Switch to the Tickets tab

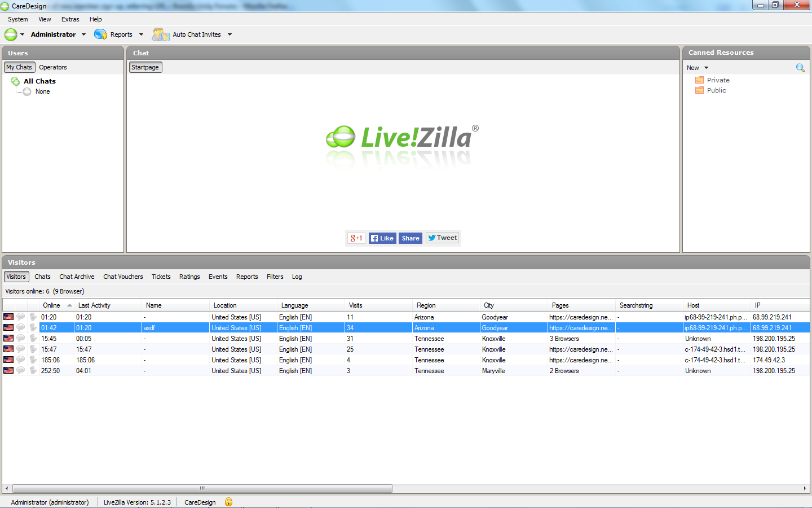tap(161, 277)
